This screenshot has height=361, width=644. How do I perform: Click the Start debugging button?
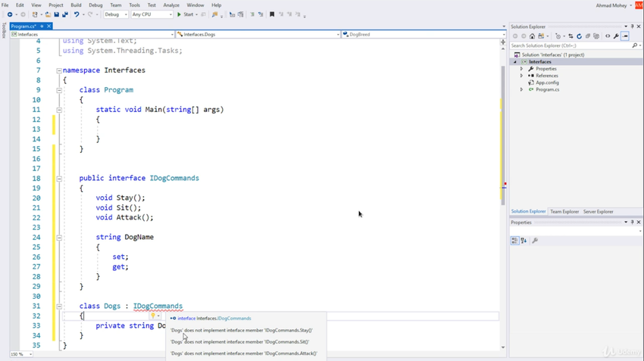coord(186,14)
